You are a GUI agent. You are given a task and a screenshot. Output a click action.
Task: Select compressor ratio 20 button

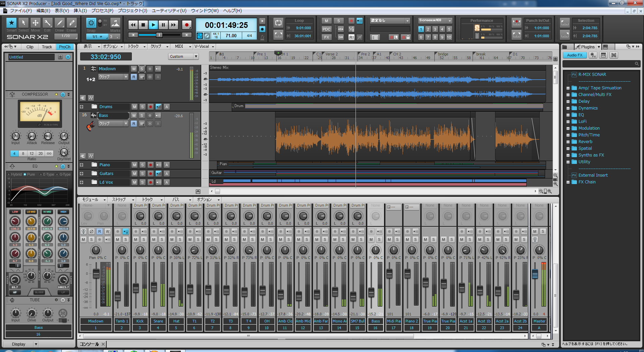(x=41, y=153)
